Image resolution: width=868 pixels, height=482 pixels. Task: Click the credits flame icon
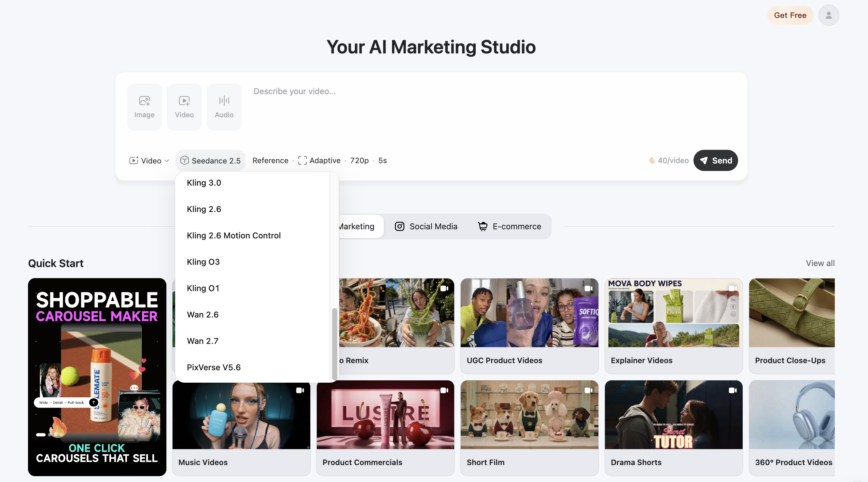(x=652, y=161)
